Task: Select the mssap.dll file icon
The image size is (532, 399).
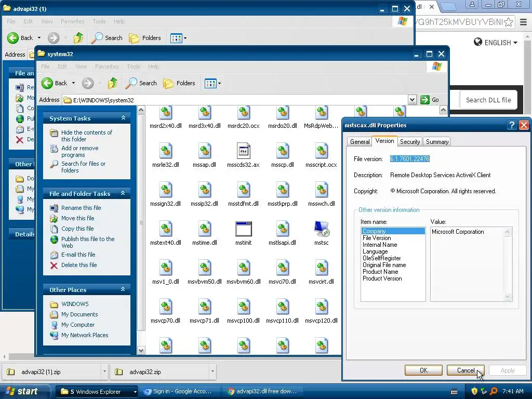Action: coord(205,151)
